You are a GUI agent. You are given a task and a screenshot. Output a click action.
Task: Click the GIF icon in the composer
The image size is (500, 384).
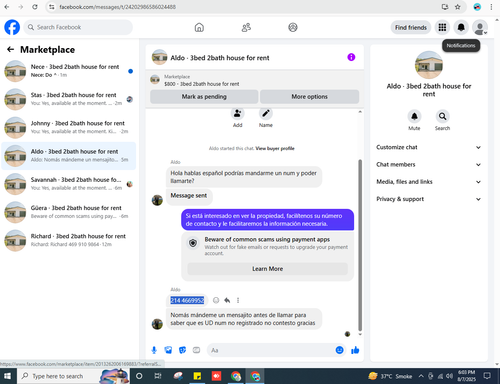click(x=197, y=350)
